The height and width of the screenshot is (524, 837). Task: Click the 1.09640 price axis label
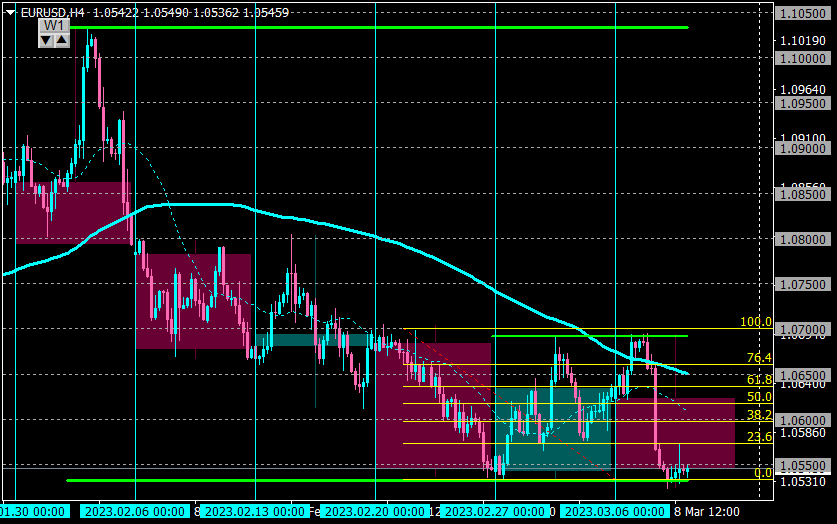(803, 89)
